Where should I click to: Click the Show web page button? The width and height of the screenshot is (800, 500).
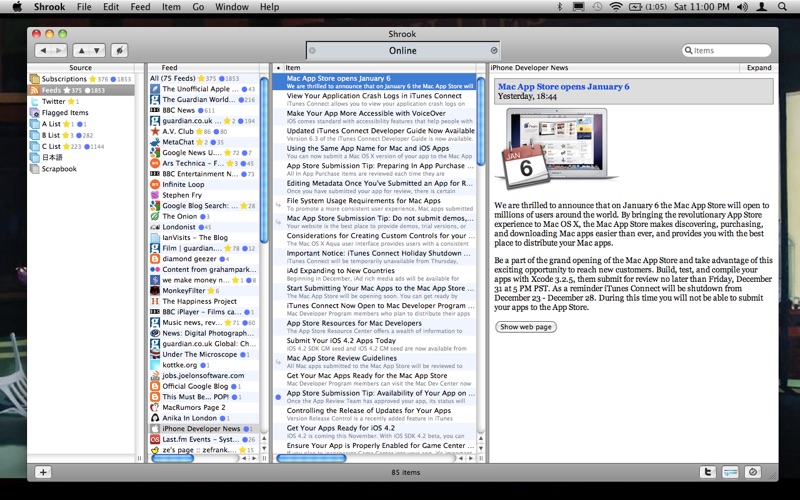click(525, 327)
